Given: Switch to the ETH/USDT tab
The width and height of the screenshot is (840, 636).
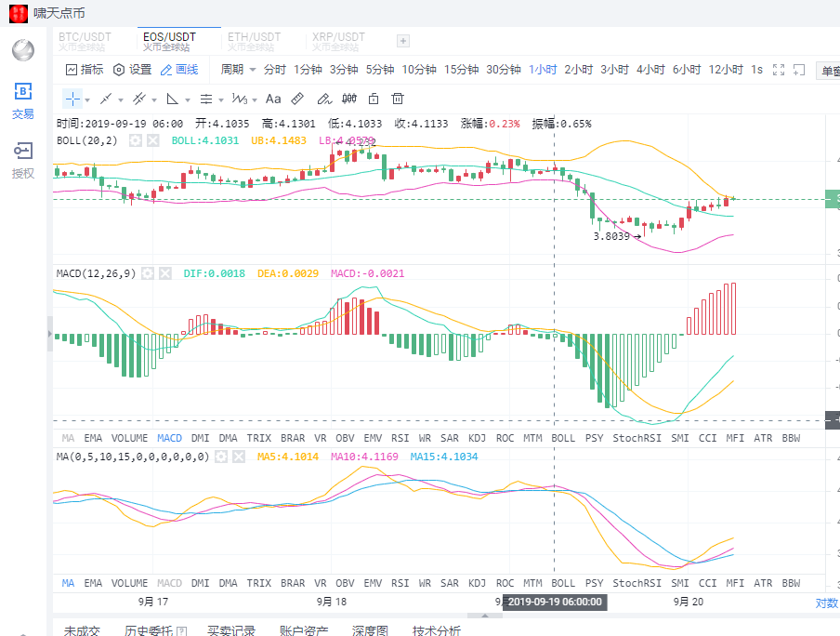Looking at the screenshot, I should (x=254, y=41).
